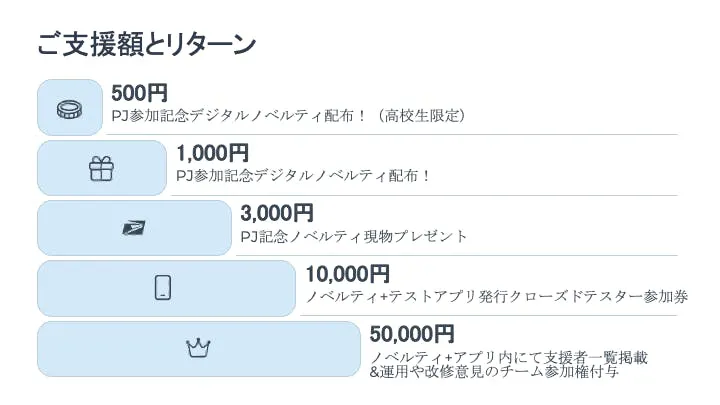This screenshot has width=720, height=405.
Task: Select the チーム参加権付与 description line
Action: point(494,372)
